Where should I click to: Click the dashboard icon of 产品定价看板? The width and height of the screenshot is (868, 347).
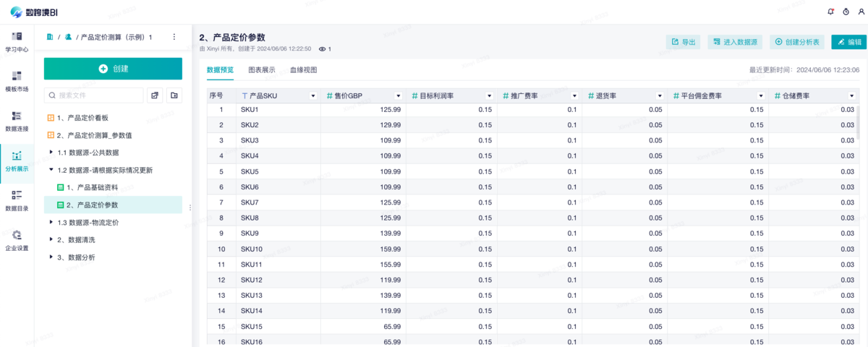[51, 118]
